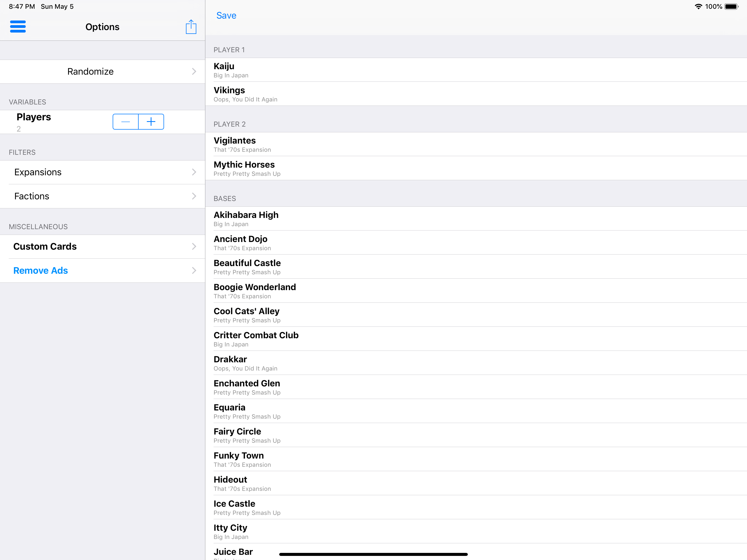The image size is (747, 560).
Task: Select the Boogie Wonderland base
Action: click(476, 290)
